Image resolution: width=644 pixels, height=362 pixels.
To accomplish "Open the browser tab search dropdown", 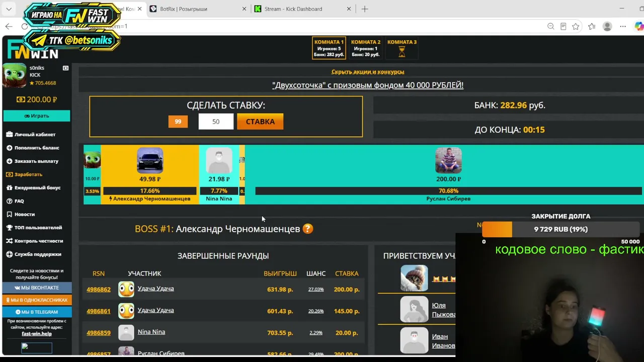I will coord(9,9).
